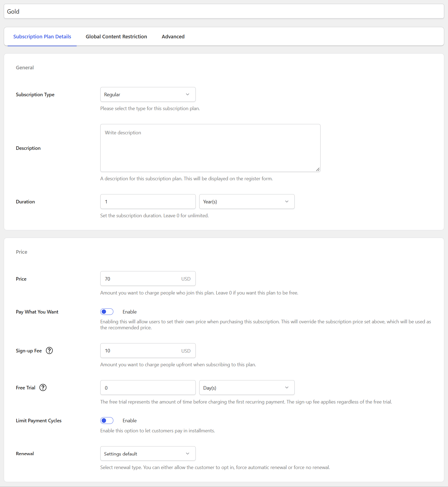Open the Sign-up Fee help tooltip icon
Image resolution: width=448 pixels, height=487 pixels.
49,350
